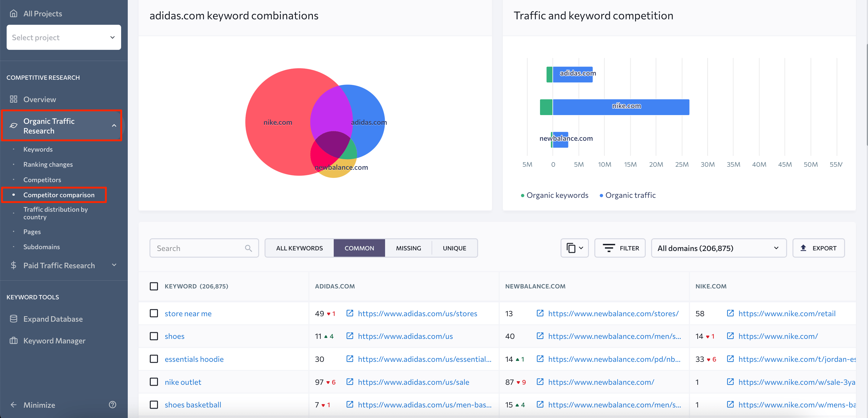Check the 'nike outlet' row checkbox
The image size is (868, 418).
tap(154, 381)
